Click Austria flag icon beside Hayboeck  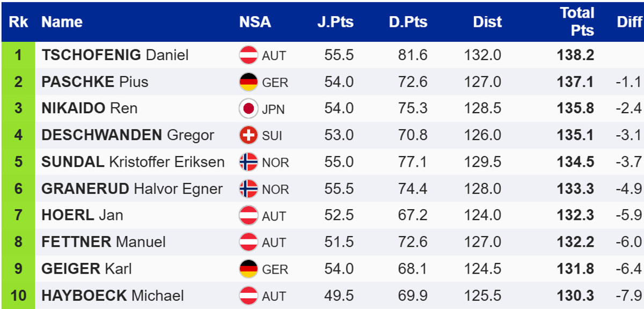tap(248, 296)
